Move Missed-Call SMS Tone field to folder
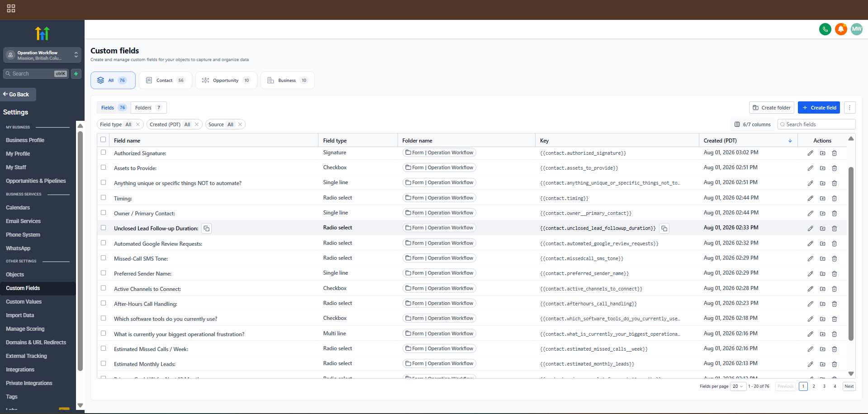Viewport: 868px width, 414px height. pyautogui.click(x=822, y=259)
